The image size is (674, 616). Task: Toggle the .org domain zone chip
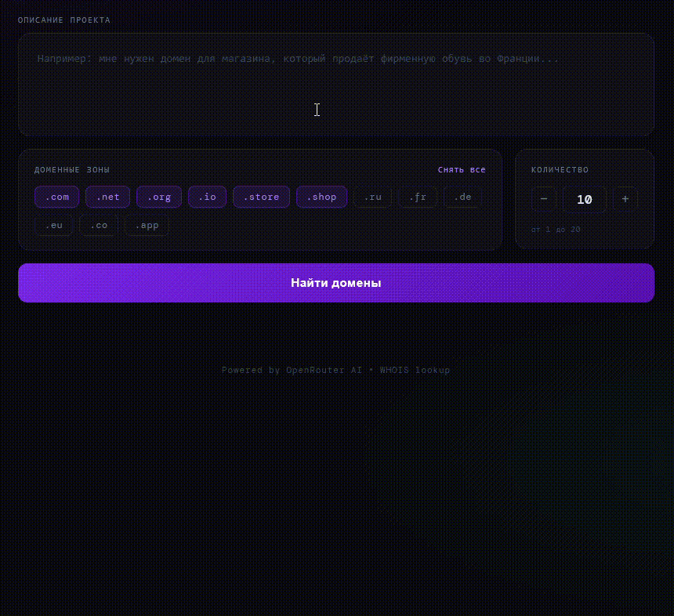coord(159,197)
